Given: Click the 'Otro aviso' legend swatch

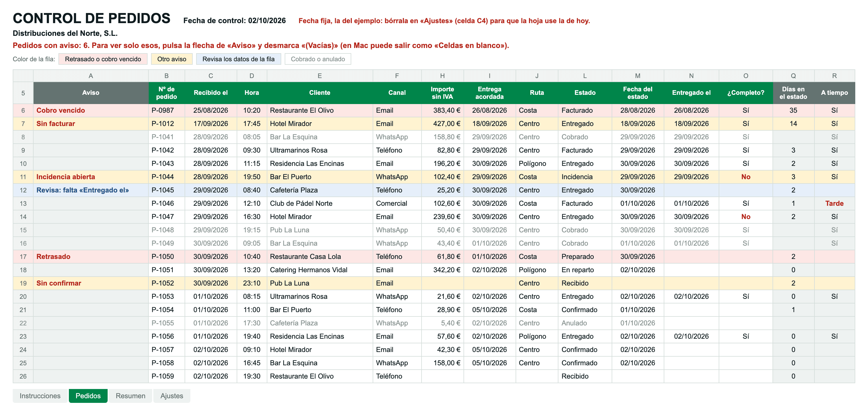Looking at the screenshot, I should [x=172, y=59].
